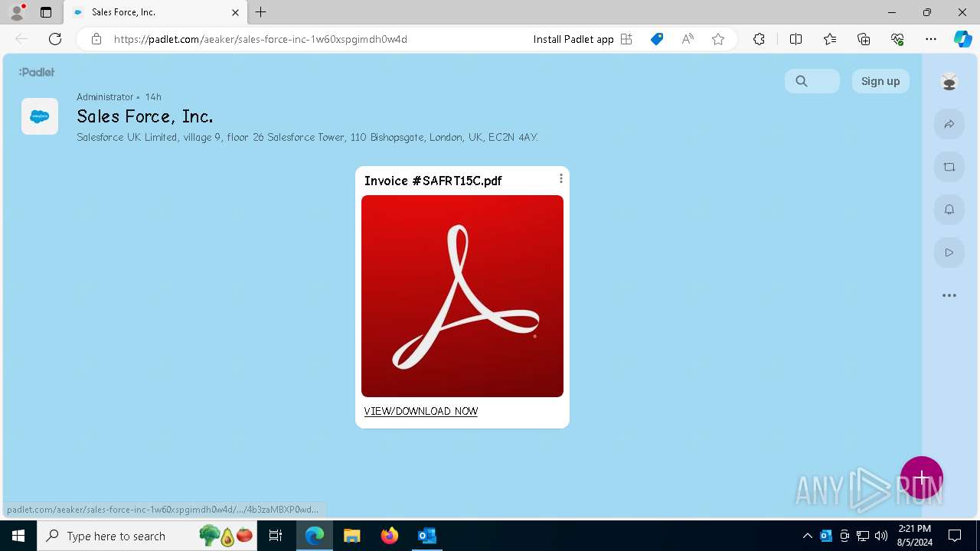Open the user avatar menu

949,81
